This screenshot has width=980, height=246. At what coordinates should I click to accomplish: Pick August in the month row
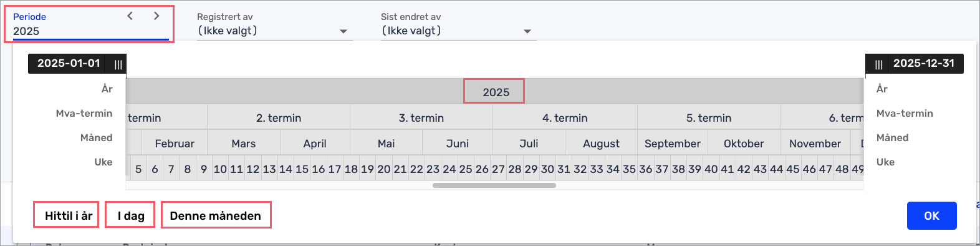pyautogui.click(x=601, y=144)
